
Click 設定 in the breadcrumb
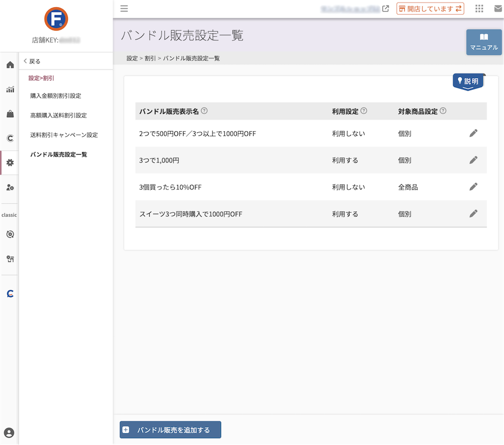pyautogui.click(x=132, y=58)
